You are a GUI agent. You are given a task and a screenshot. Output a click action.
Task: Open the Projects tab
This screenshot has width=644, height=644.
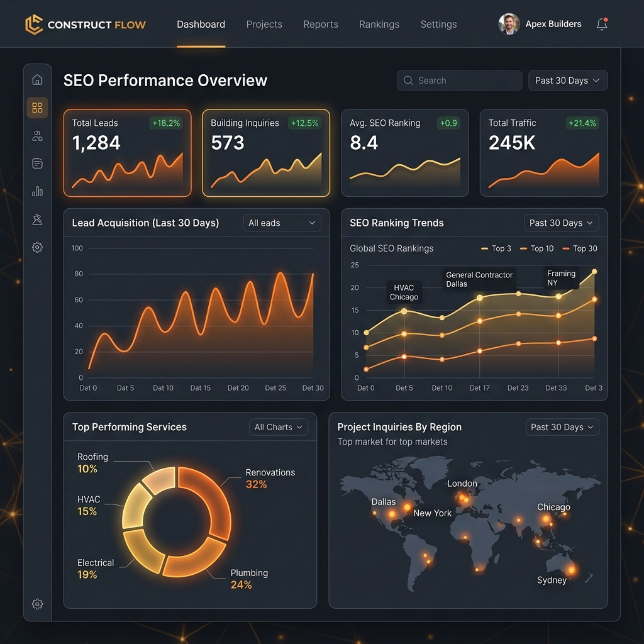pyautogui.click(x=264, y=25)
